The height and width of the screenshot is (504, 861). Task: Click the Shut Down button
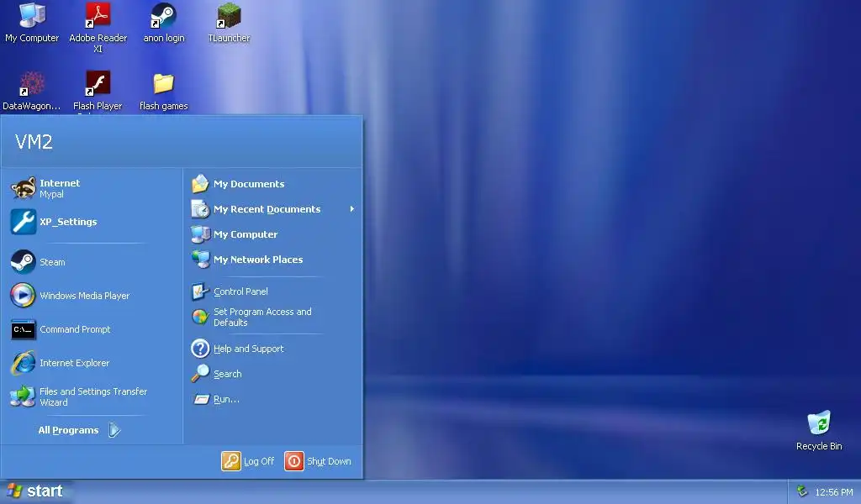pyautogui.click(x=318, y=461)
